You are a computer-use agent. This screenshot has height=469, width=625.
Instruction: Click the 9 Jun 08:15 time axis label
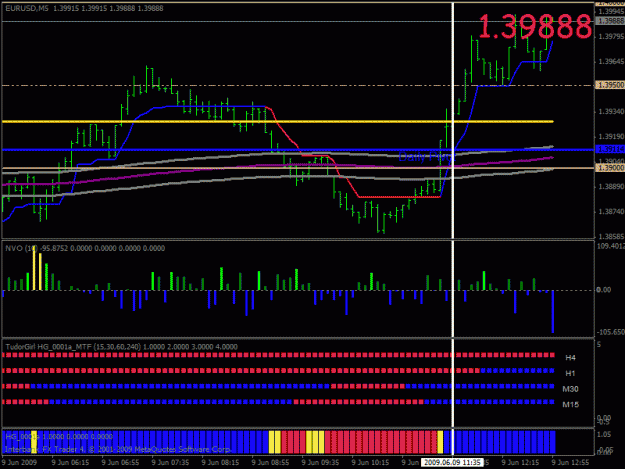(220, 463)
